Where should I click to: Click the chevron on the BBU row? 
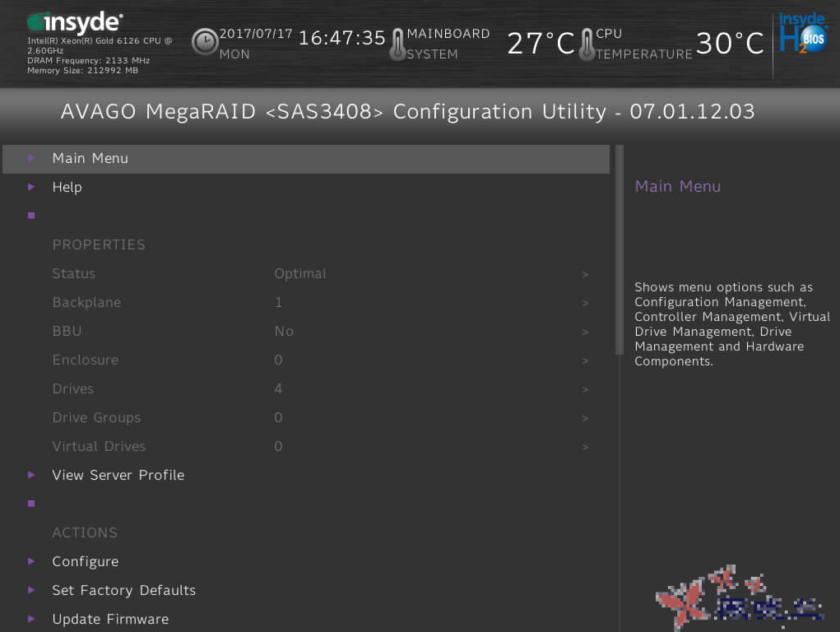(x=585, y=332)
